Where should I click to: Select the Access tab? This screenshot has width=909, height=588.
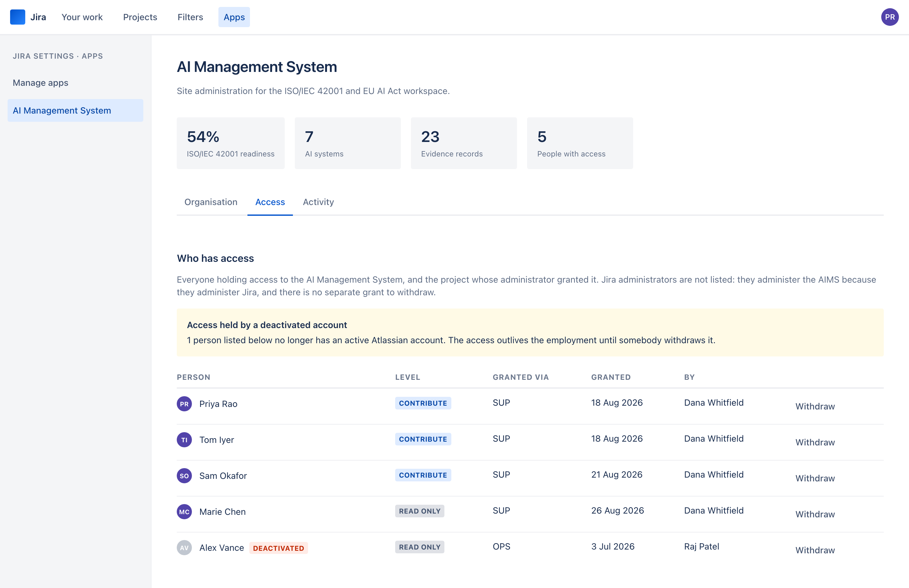pyautogui.click(x=270, y=202)
